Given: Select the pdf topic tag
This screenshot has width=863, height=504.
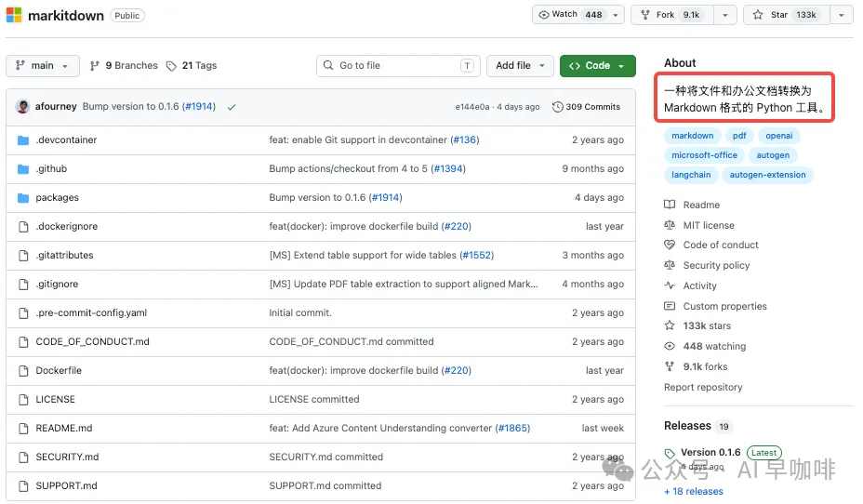Looking at the screenshot, I should (x=739, y=136).
